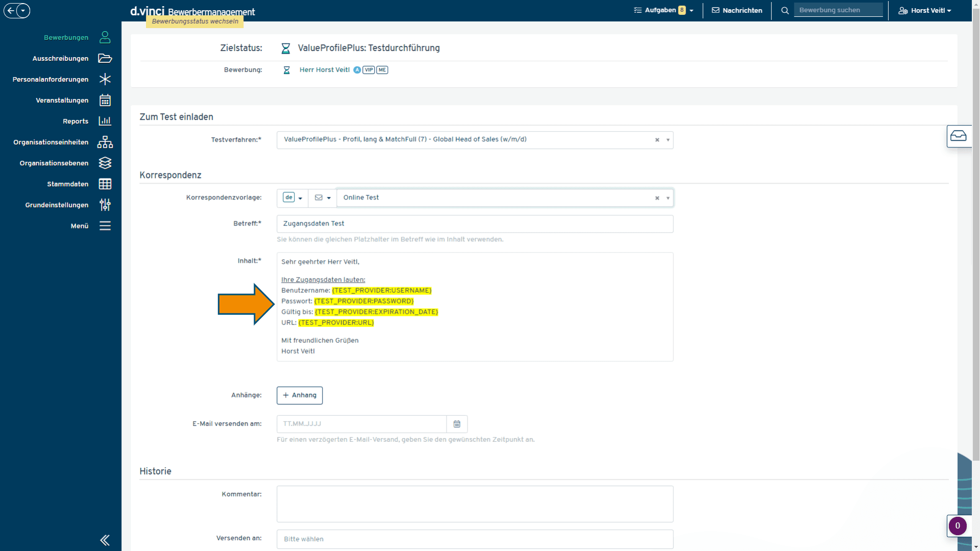Viewport: 980px width, 551px height.
Task: Click the Organisationseinheiten hierarchy icon
Action: [x=105, y=142]
